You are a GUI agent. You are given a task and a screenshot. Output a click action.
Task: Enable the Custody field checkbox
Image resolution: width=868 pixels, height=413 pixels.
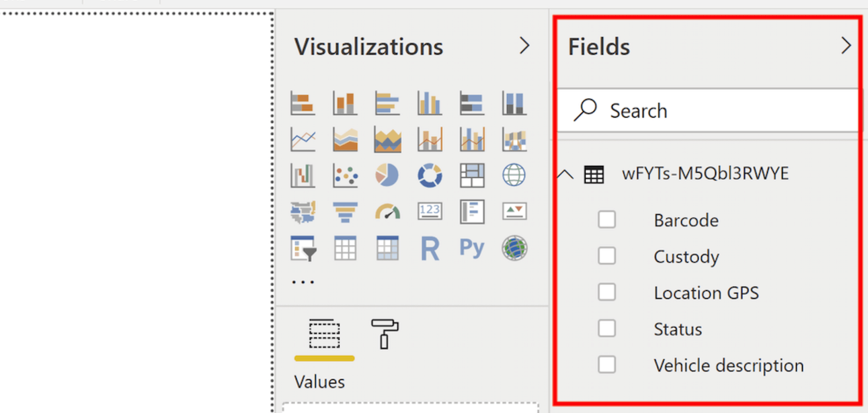point(606,256)
